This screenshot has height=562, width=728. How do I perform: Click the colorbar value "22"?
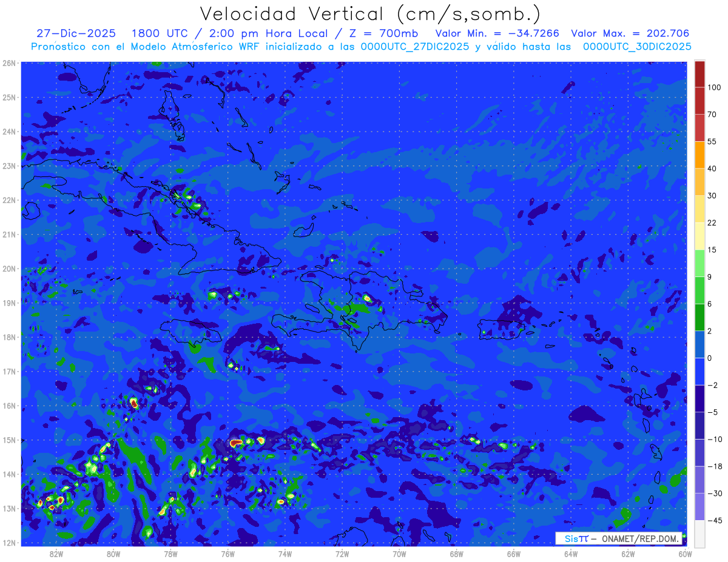[x=712, y=222]
